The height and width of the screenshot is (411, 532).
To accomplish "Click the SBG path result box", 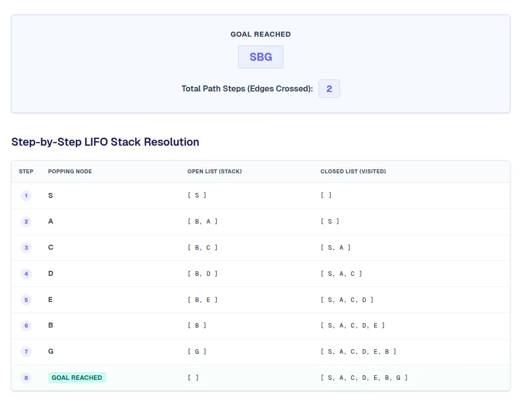I will pos(261,57).
